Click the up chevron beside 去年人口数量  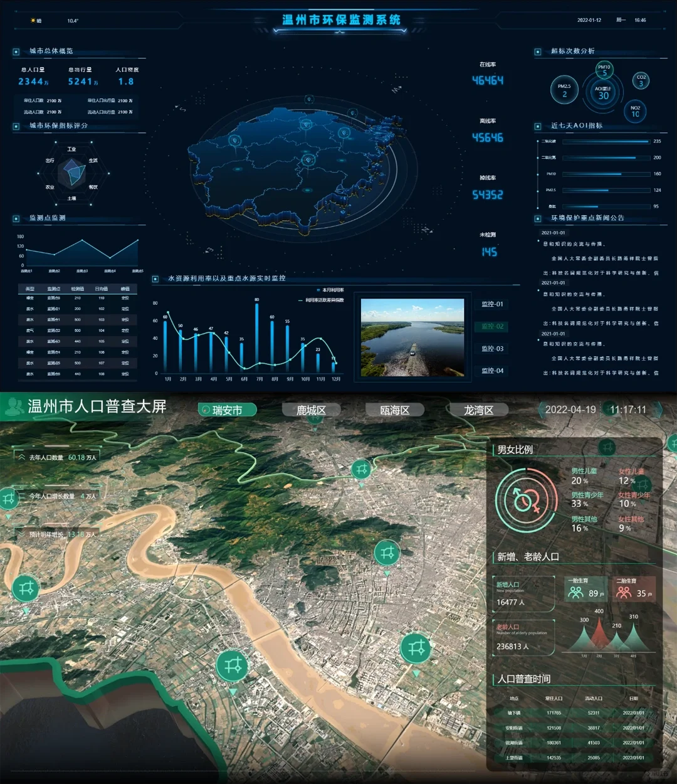point(22,457)
